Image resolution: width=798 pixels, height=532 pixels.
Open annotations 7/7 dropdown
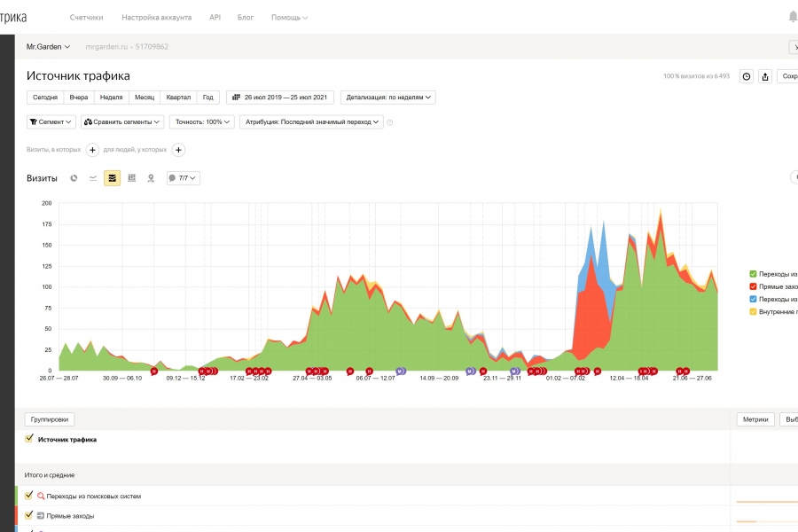click(184, 178)
